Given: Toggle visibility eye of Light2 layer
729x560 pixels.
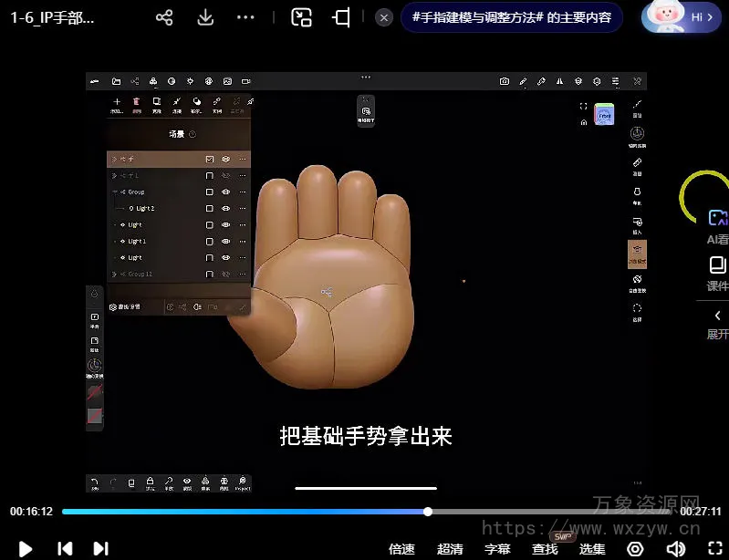Looking at the screenshot, I should (225, 209).
